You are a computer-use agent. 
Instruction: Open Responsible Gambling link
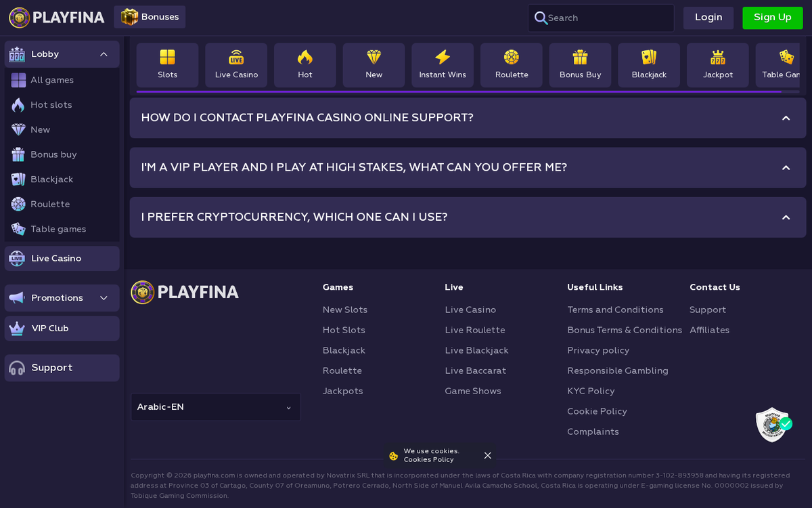[x=618, y=371]
